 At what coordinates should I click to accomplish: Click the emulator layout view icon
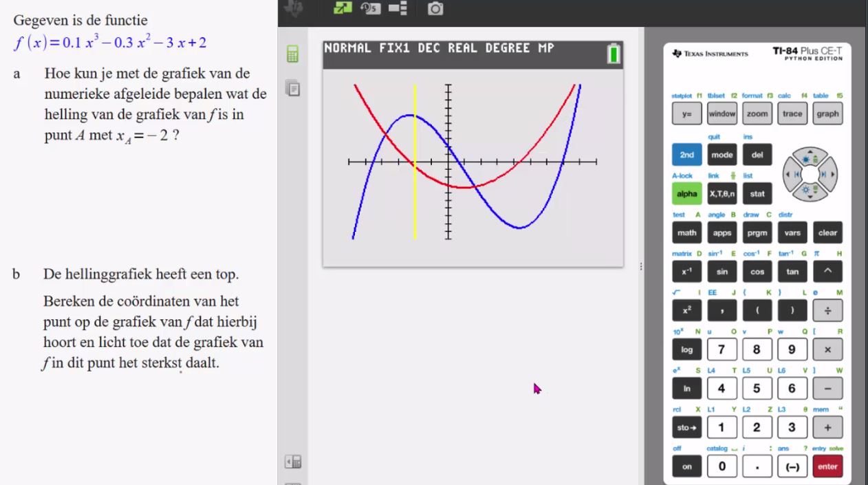click(x=398, y=8)
